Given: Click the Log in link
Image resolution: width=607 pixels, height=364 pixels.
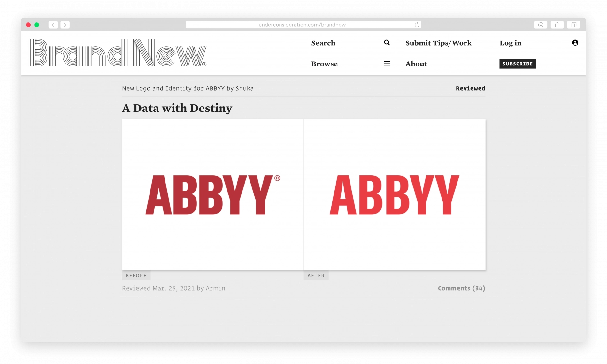Looking at the screenshot, I should [510, 43].
